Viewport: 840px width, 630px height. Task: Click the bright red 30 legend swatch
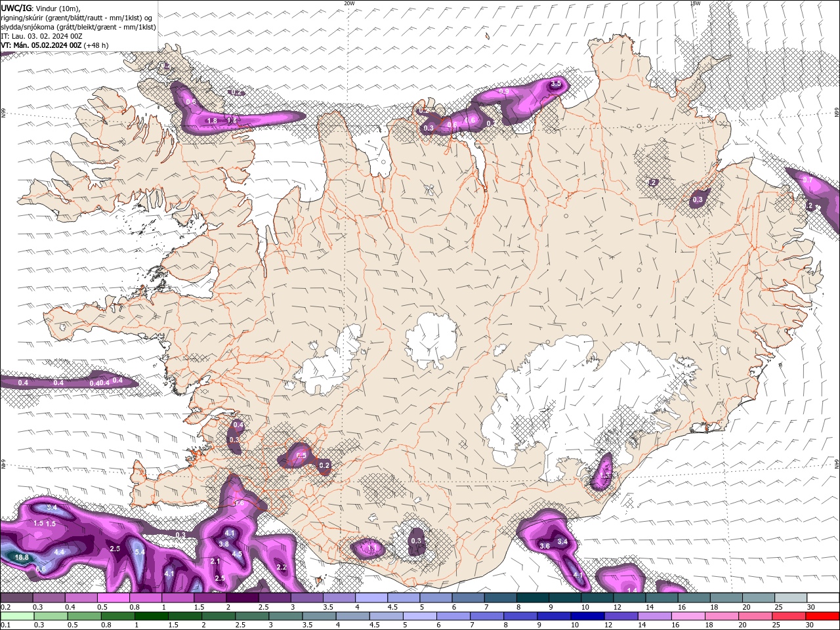(822, 616)
